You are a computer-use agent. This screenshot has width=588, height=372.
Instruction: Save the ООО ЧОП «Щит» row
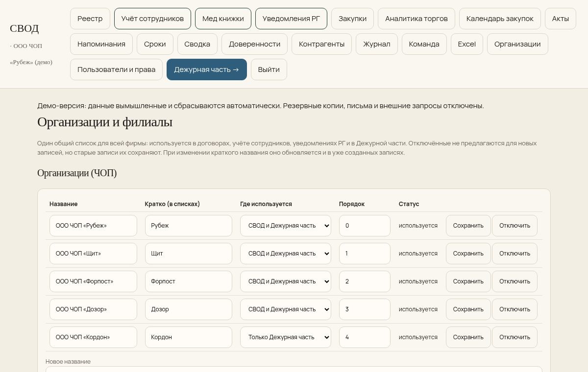coord(468,254)
